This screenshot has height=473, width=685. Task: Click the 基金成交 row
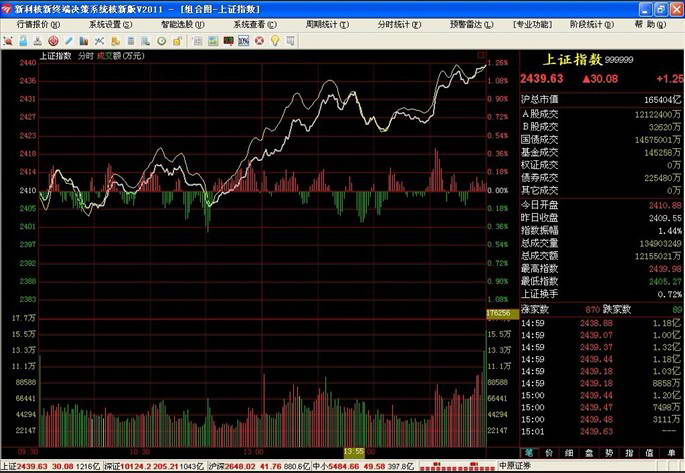click(601, 152)
